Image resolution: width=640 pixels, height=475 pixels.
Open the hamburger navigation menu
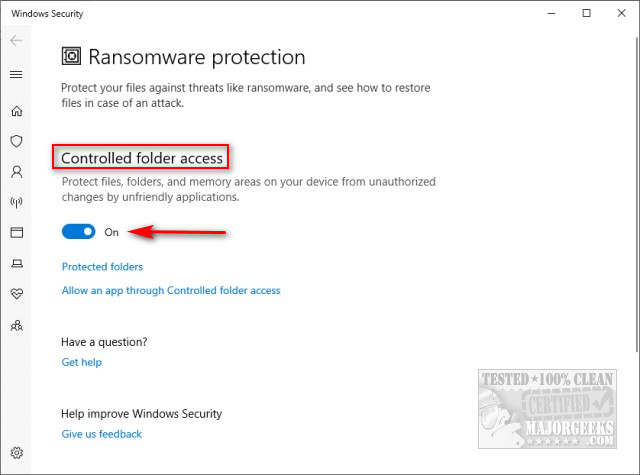tap(16, 75)
